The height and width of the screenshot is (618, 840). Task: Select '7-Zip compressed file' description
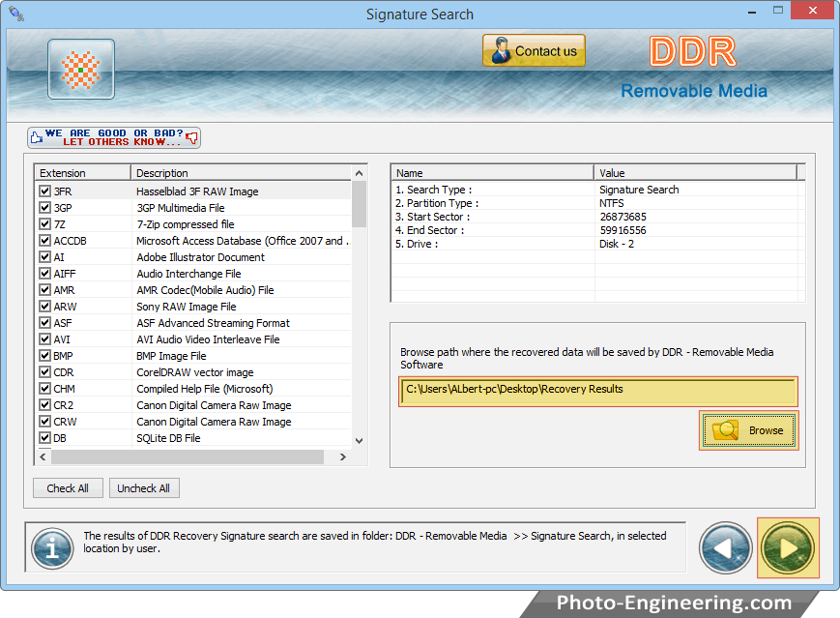coord(186,224)
